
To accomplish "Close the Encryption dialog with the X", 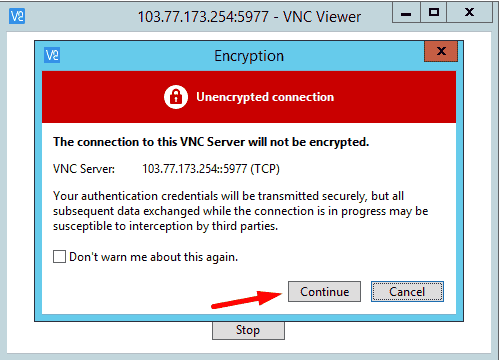I will click(441, 51).
